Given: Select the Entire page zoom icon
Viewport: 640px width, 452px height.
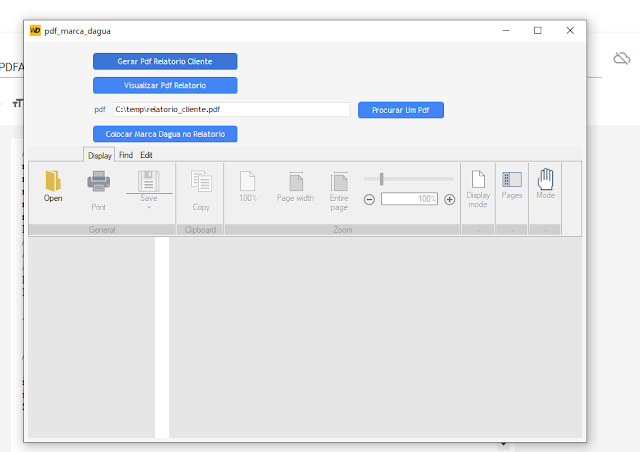Looking at the screenshot, I should point(339,181).
